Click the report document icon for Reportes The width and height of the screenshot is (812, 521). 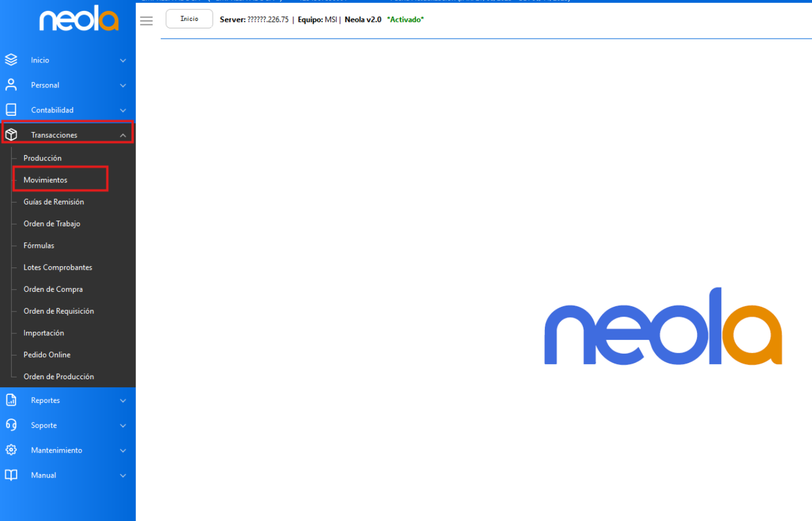11,400
